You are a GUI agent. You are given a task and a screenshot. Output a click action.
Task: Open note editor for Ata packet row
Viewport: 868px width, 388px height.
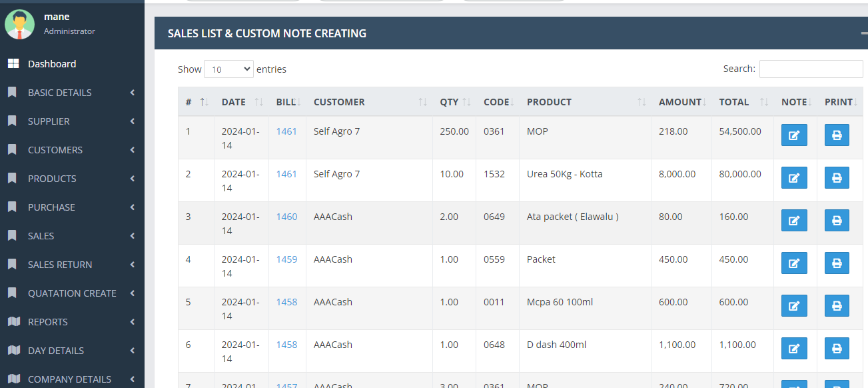(793, 221)
